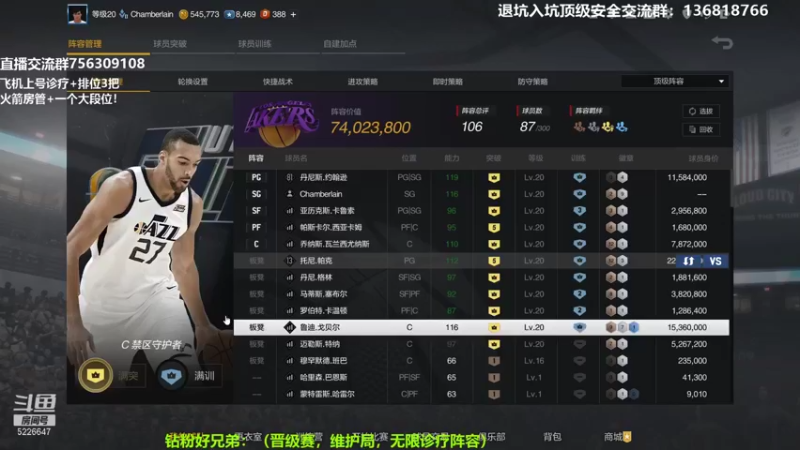Switch to the 球员训练 tab

click(255, 44)
